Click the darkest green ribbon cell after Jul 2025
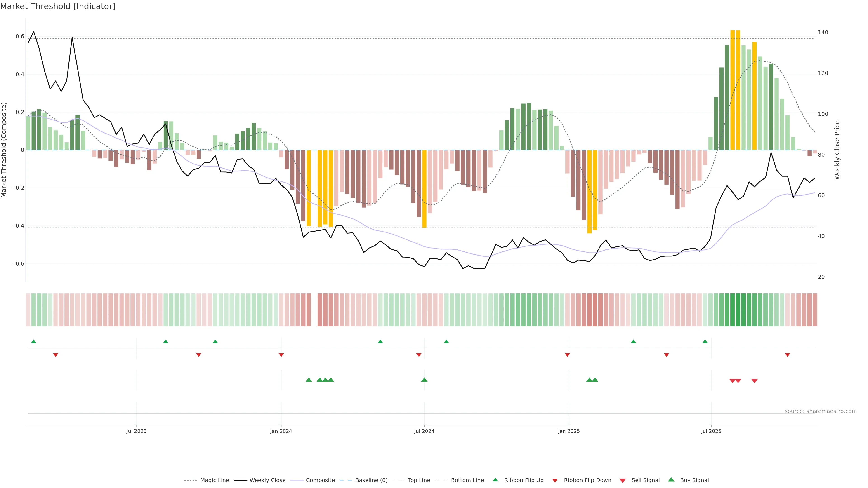 click(x=738, y=310)
